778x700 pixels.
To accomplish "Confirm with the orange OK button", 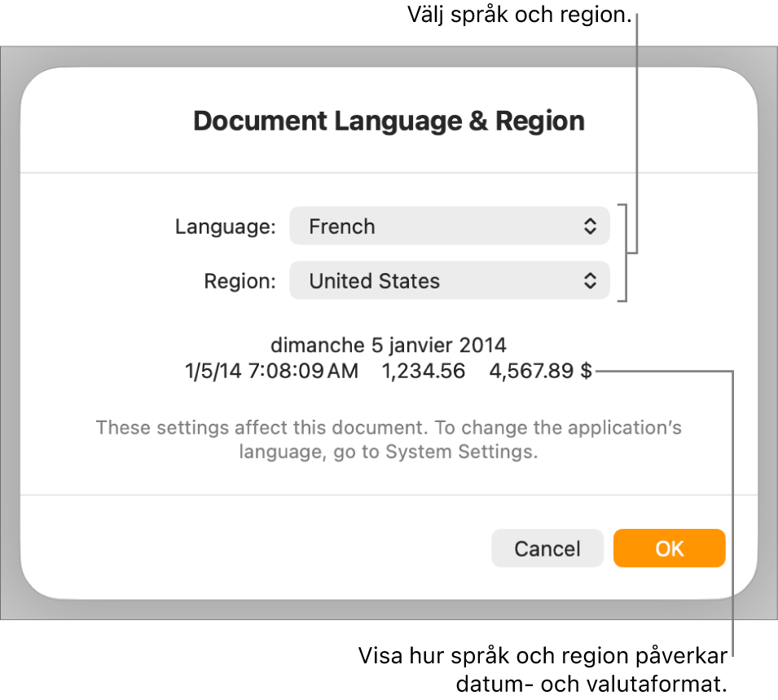I will [x=670, y=548].
